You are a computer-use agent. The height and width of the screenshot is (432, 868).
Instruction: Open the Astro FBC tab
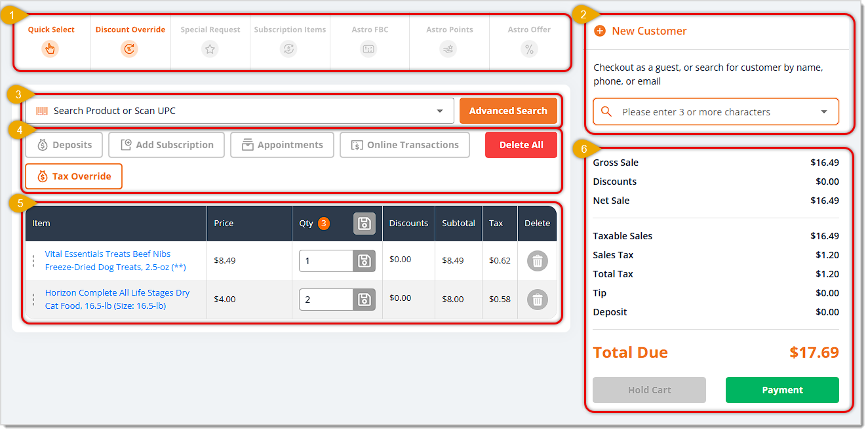point(370,41)
